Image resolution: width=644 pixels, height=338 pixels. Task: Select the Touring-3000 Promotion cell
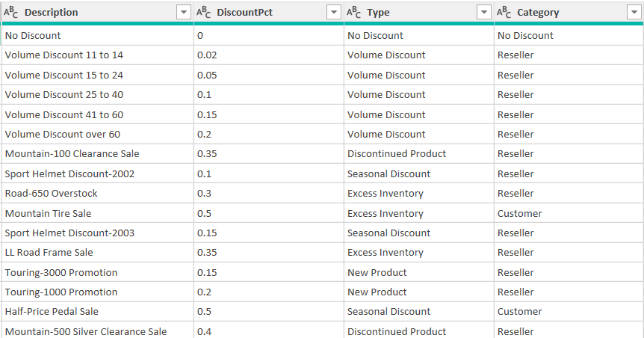(x=61, y=272)
